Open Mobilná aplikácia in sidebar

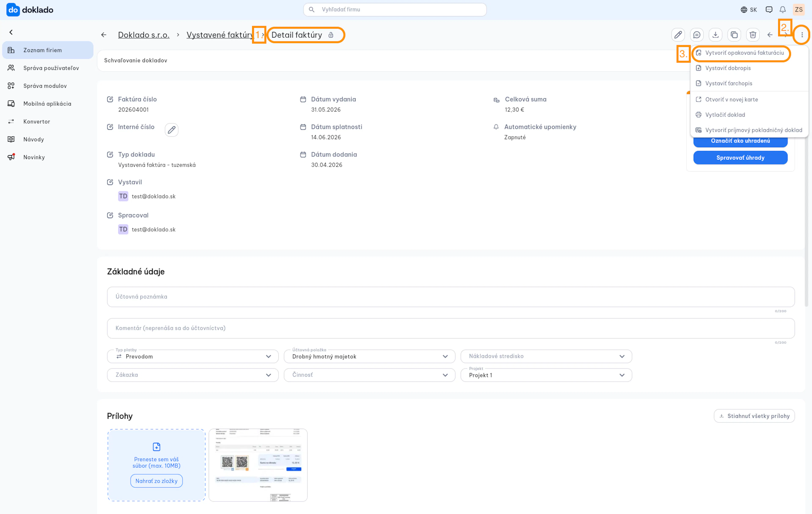[x=48, y=104]
